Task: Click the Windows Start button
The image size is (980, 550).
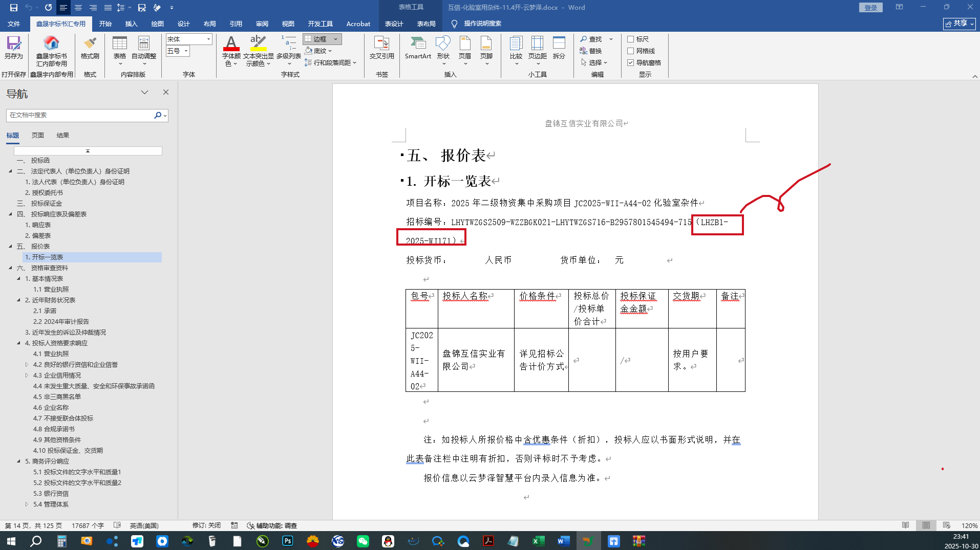Action: [11, 541]
